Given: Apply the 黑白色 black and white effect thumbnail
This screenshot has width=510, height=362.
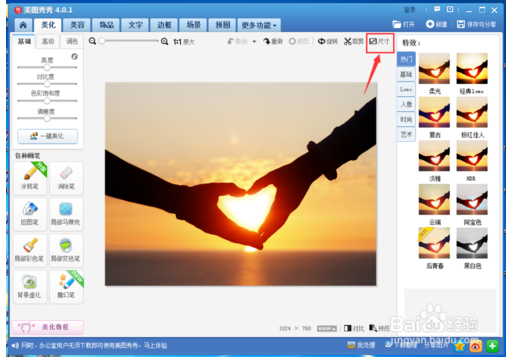Looking at the screenshot, I should pos(472,243).
